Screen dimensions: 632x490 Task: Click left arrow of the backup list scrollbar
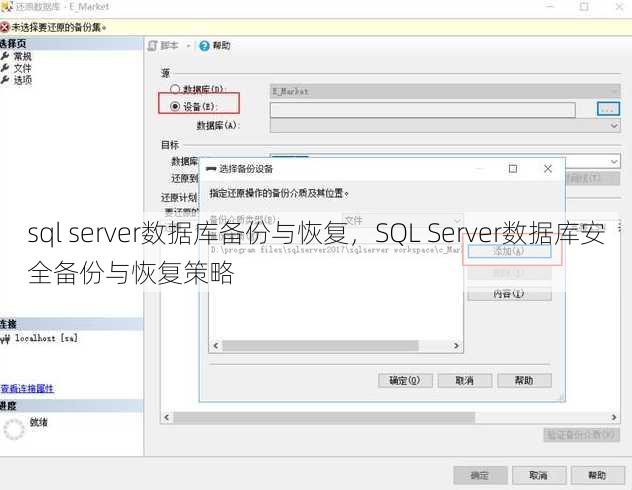click(x=216, y=346)
